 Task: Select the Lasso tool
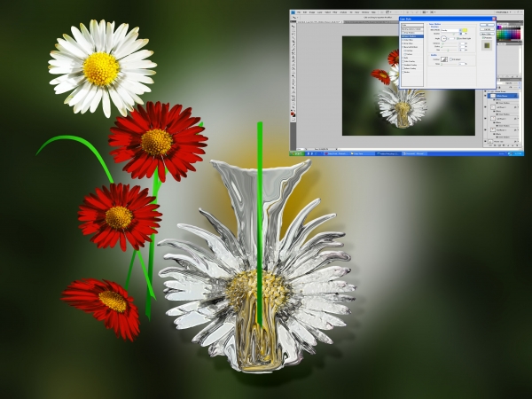click(293, 34)
